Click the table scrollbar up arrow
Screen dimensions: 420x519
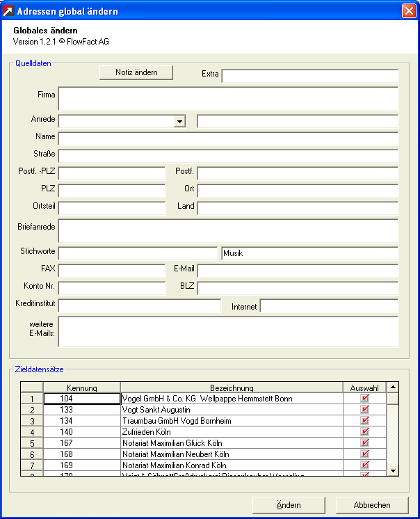(393, 387)
